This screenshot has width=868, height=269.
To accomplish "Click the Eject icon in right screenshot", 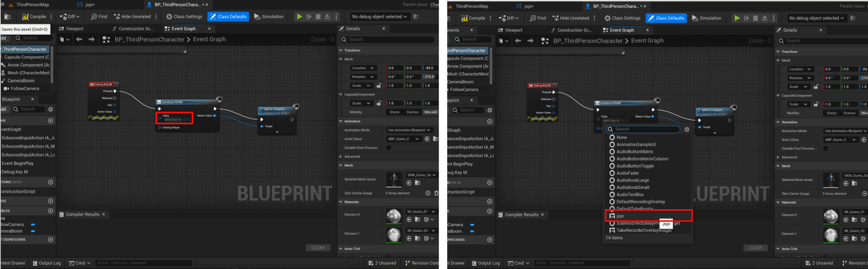I will (765, 18).
